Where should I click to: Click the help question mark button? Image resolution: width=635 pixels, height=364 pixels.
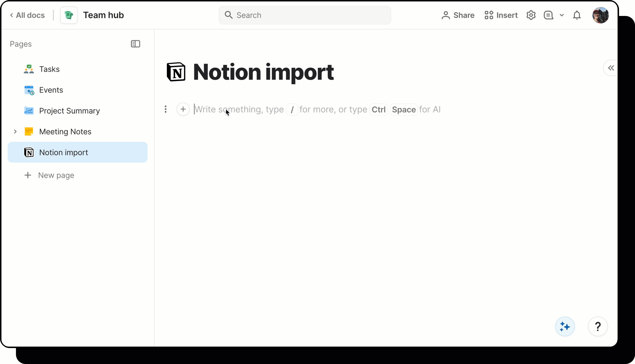(x=598, y=327)
